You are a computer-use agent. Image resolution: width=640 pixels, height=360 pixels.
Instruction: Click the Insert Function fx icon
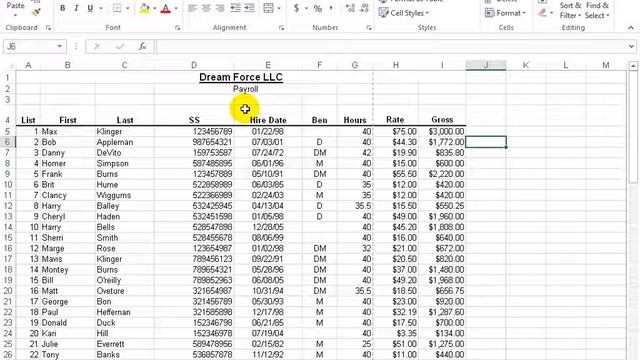142,47
